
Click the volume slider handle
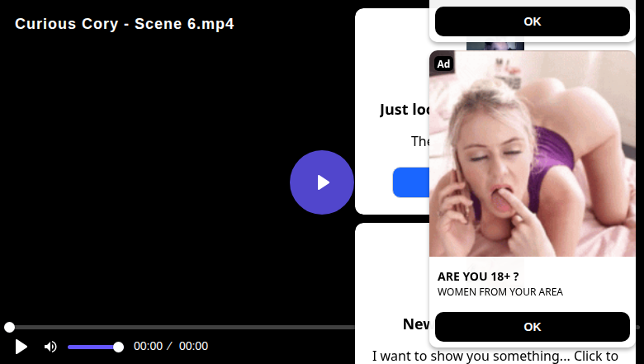tap(118, 347)
